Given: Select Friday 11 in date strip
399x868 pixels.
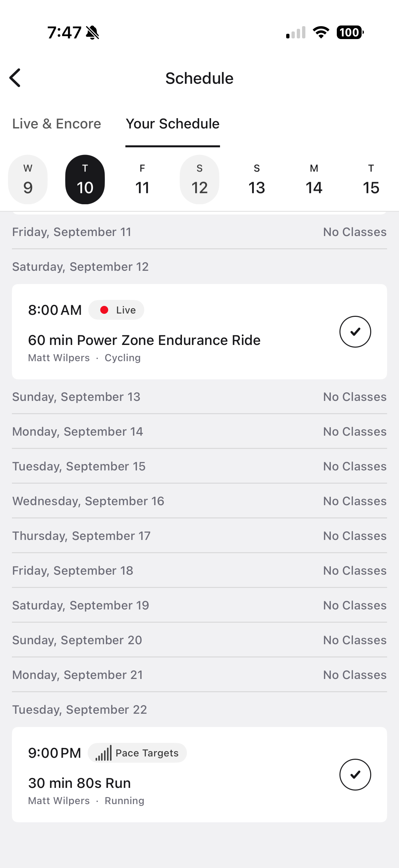Looking at the screenshot, I should click(x=142, y=179).
